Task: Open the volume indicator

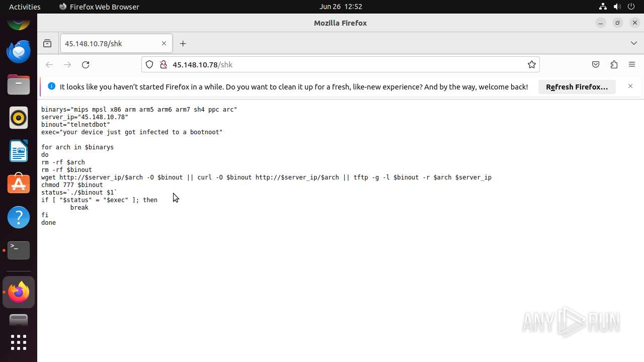Action: click(617, 7)
